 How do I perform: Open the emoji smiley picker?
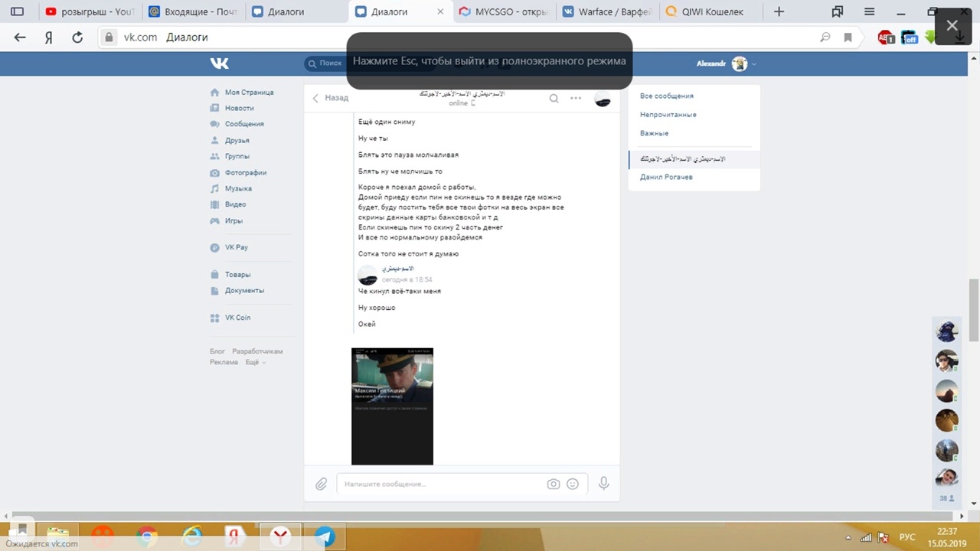573,484
